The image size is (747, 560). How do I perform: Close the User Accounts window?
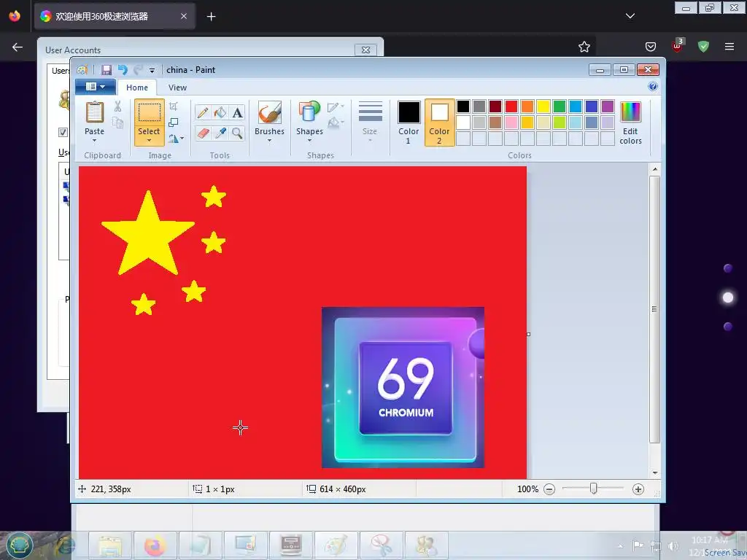(x=366, y=50)
